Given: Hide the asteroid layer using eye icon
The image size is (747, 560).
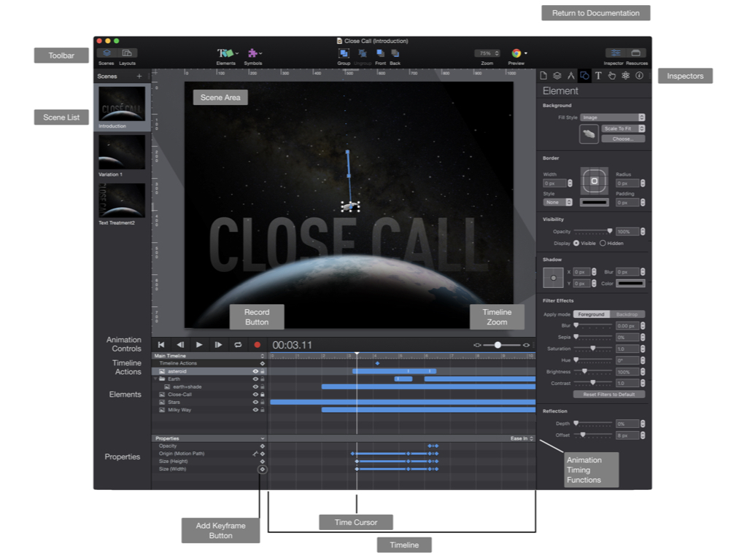Looking at the screenshot, I should click(x=255, y=371).
